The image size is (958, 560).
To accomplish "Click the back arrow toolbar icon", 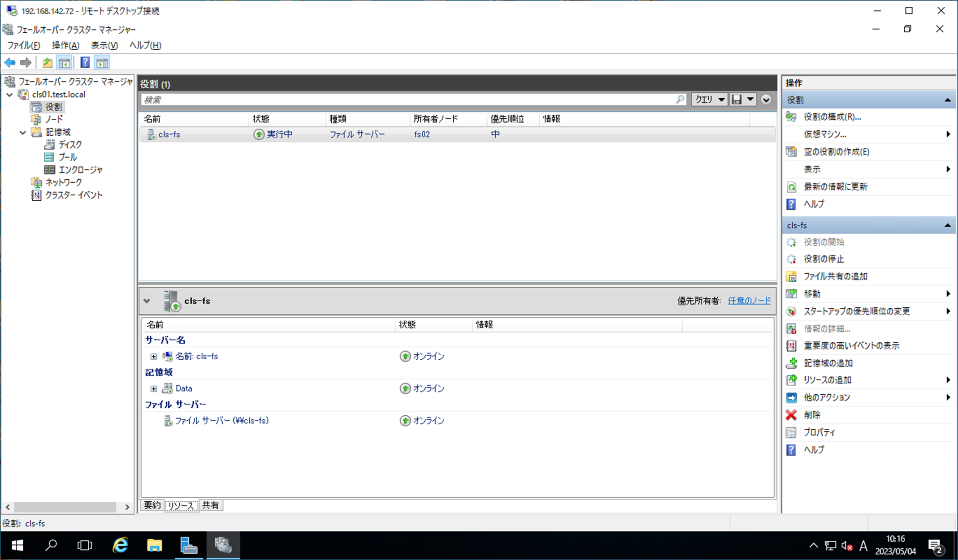I will (x=10, y=63).
